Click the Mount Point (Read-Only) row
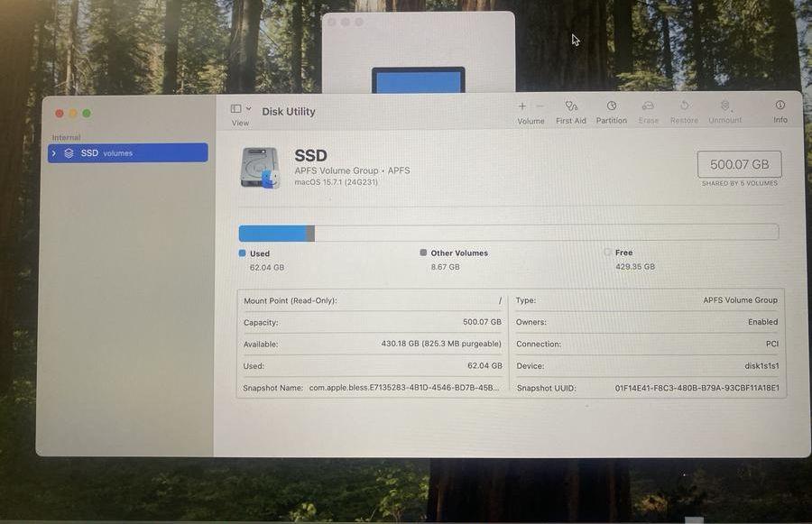Screen dimensions: 812x524 click(373, 301)
